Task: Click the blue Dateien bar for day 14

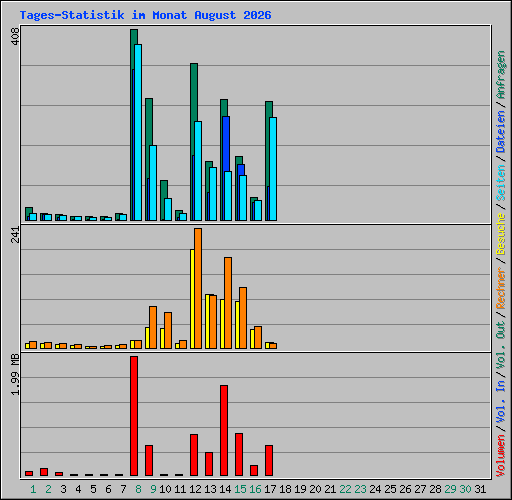Action: click(x=226, y=144)
